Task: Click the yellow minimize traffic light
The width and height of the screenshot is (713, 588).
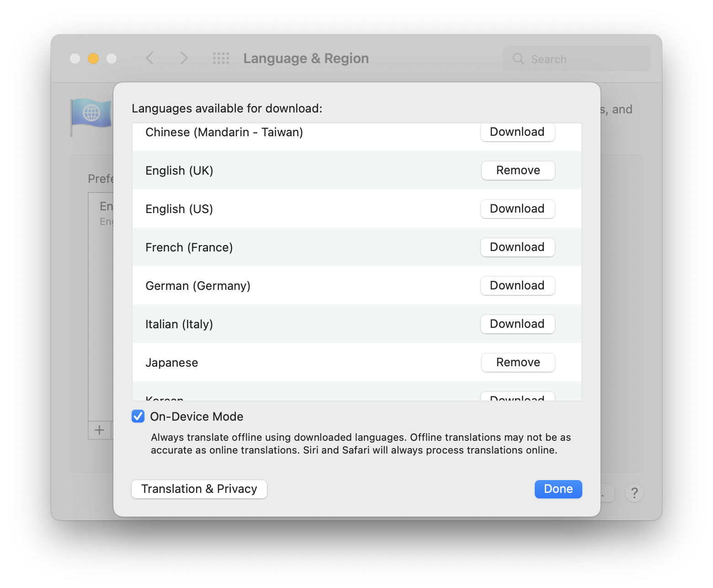Action: 93,58
